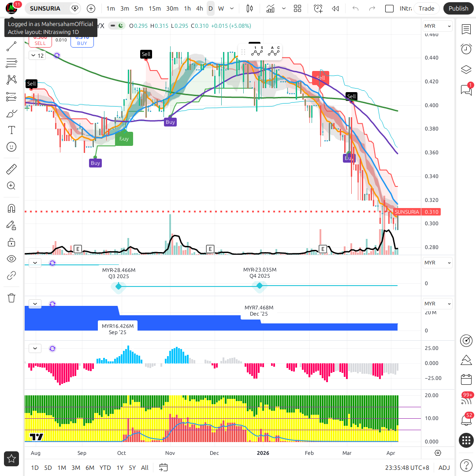Select the YTD date range
Image resolution: width=476 pixels, height=476 pixels.
(105, 468)
